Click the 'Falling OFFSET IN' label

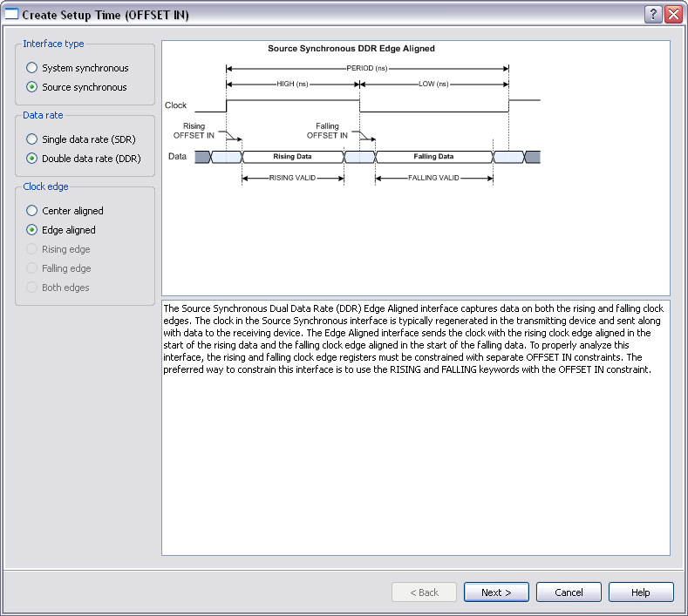coord(327,131)
